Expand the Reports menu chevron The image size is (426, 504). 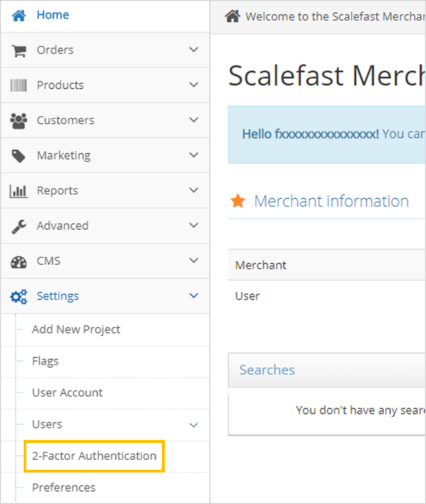(x=194, y=191)
